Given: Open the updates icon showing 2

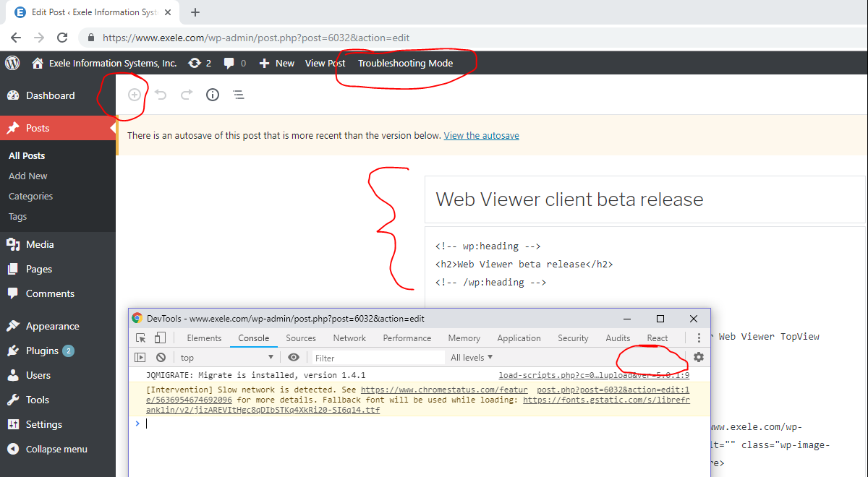Looking at the screenshot, I should click(200, 63).
